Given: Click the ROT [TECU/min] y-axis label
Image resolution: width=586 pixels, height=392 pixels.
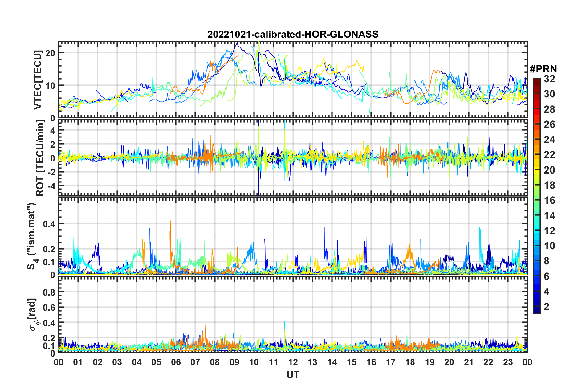Looking at the screenshot, I should 40,158.
